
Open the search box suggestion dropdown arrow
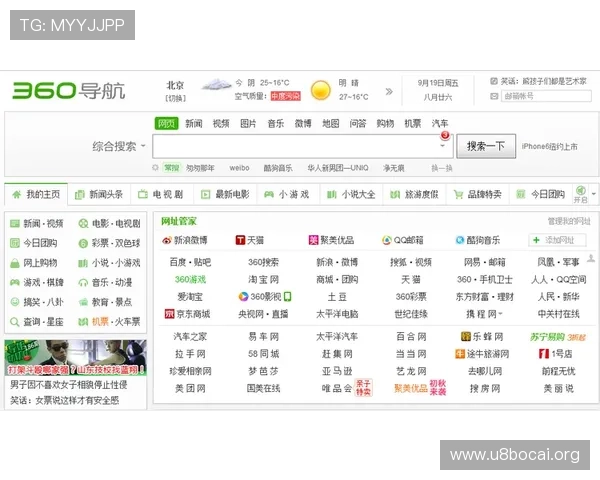pyautogui.click(x=442, y=146)
